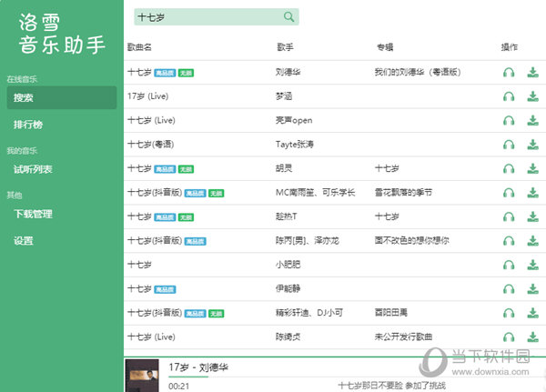
Task: Download the MC南雨笙 十七岁(抖音版) track
Action: click(532, 193)
